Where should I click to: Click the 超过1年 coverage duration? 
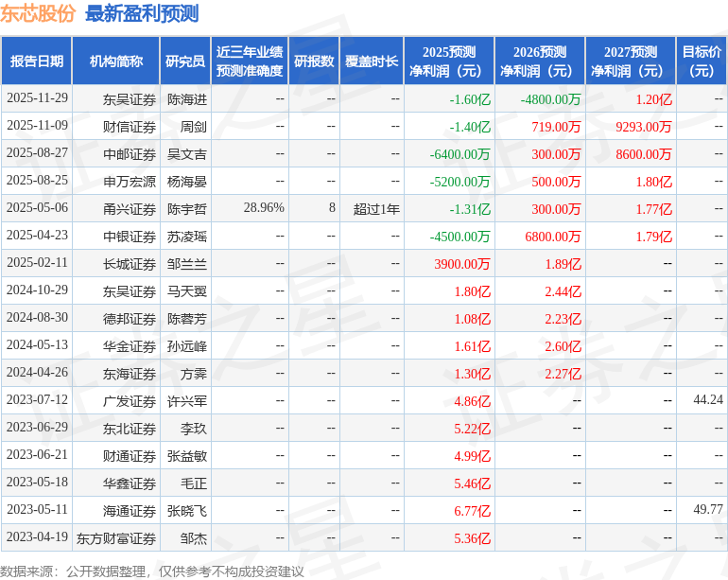point(376,209)
